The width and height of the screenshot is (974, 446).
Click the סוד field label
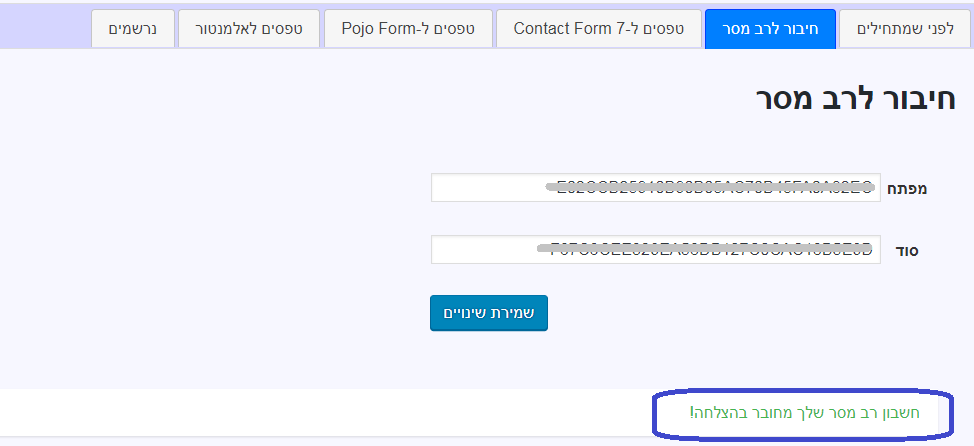tap(906, 250)
